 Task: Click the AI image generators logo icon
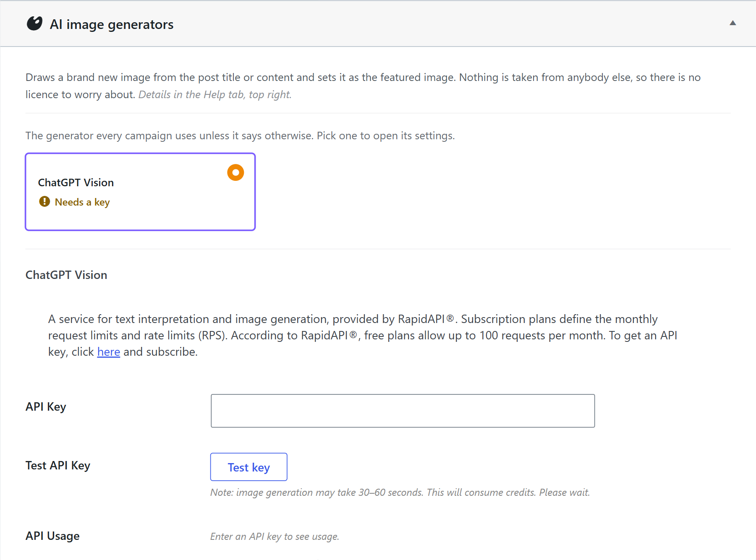[x=34, y=23]
